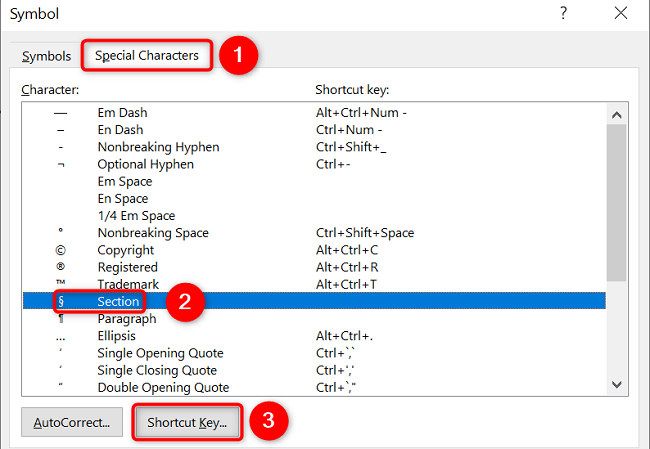Click the Ellipsis character glyph
This screenshot has width=650, height=449.
(61, 336)
